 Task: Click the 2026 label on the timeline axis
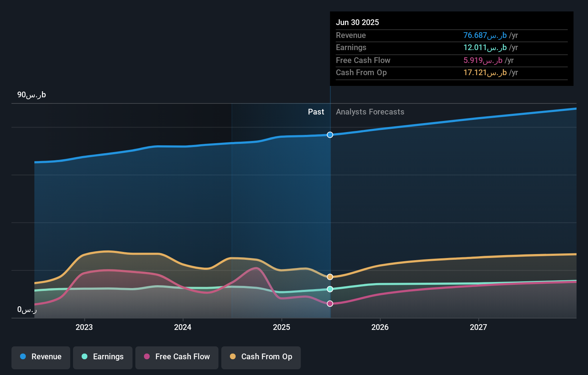click(x=380, y=327)
